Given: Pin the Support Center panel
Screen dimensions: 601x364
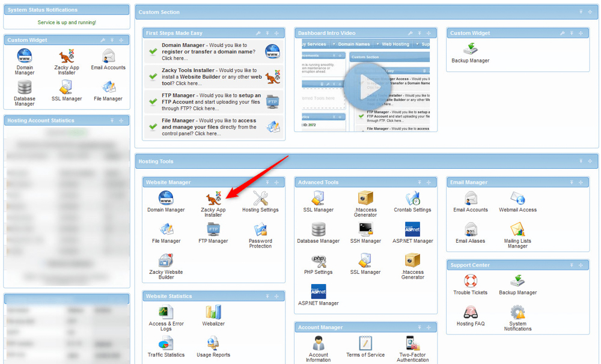Looking at the screenshot, I should click(x=570, y=265).
